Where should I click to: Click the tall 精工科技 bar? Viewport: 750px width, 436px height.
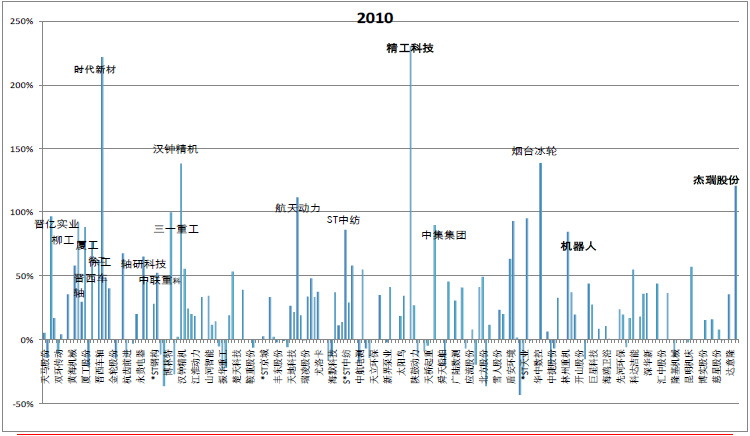(410, 195)
